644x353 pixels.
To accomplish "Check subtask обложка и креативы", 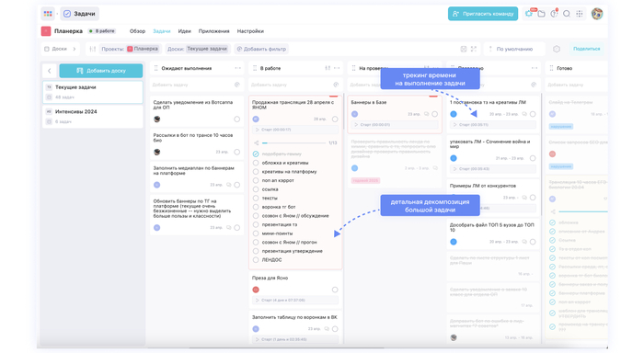I will coord(256,163).
